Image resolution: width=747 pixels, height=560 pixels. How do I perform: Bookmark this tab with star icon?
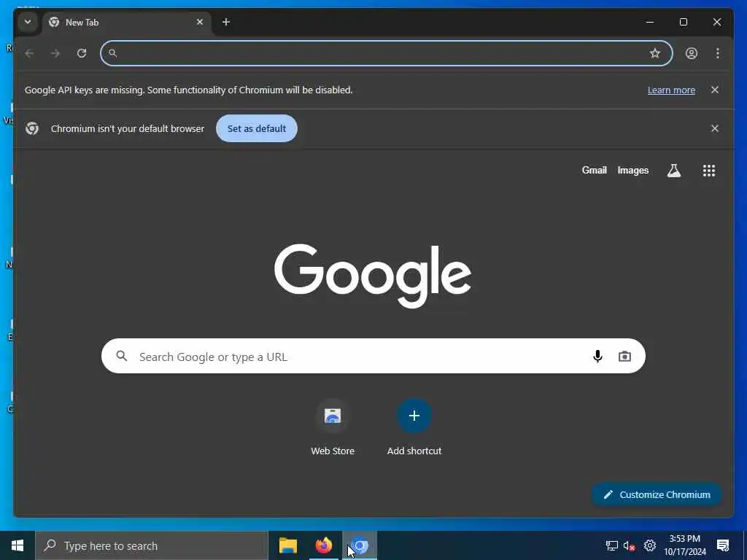coord(655,53)
